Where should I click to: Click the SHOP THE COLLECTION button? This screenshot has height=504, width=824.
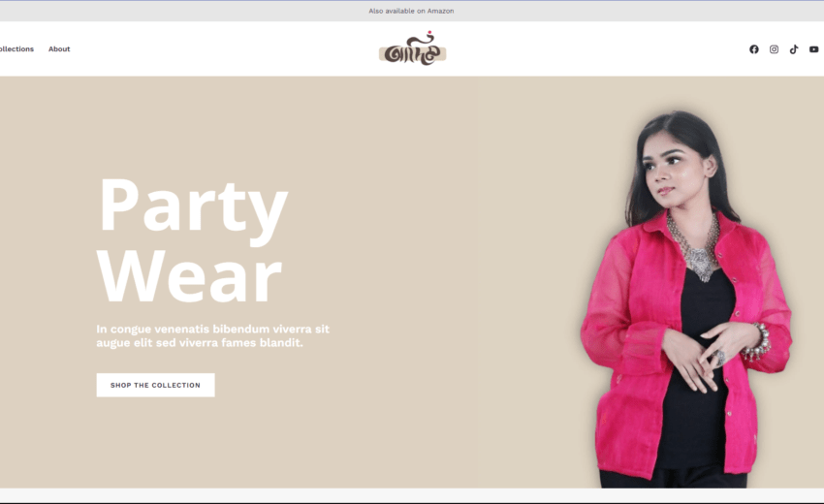(x=155, y=385)
